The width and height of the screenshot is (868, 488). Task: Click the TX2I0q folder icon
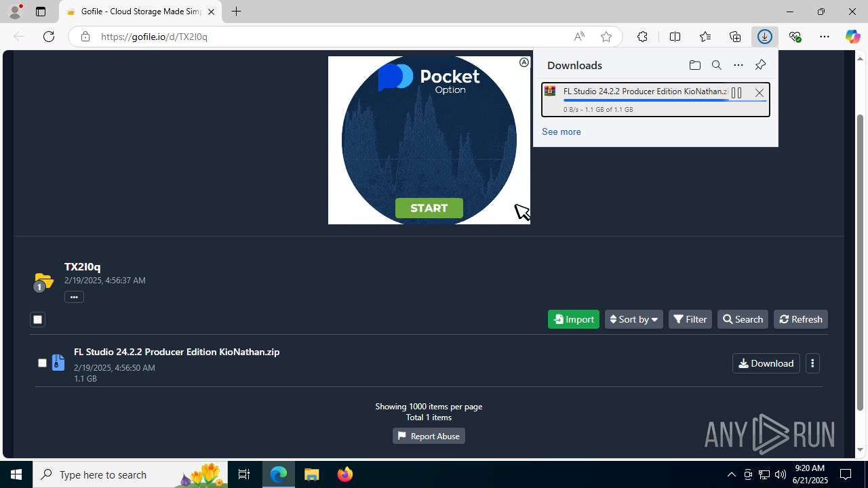(x=43, y=281)
